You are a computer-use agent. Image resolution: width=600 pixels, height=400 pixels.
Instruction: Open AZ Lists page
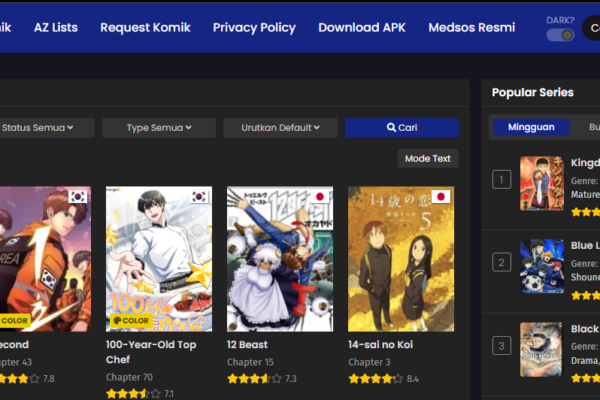(56, 28)
